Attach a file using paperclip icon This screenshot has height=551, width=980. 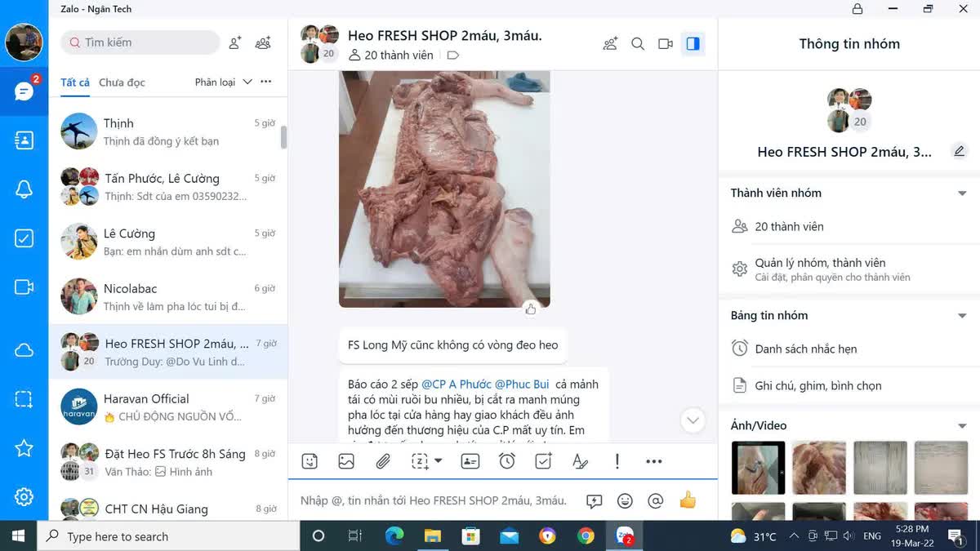(383, 461)
